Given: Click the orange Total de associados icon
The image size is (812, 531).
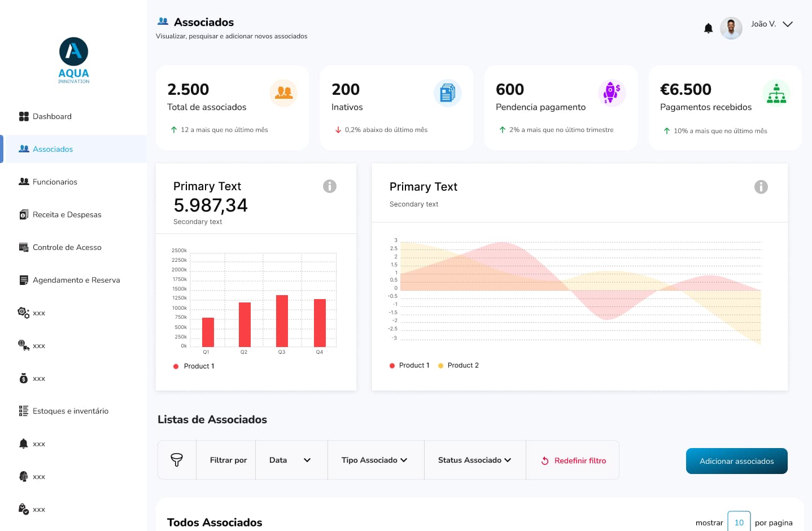Looking at the screenshot, I should 283,93.
